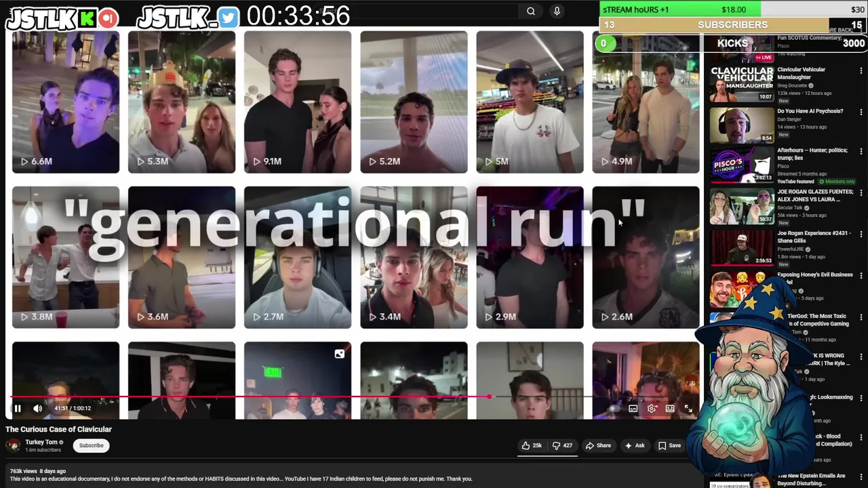Expand the video description text
Screen dimensions: 868x488
point(241,479)
